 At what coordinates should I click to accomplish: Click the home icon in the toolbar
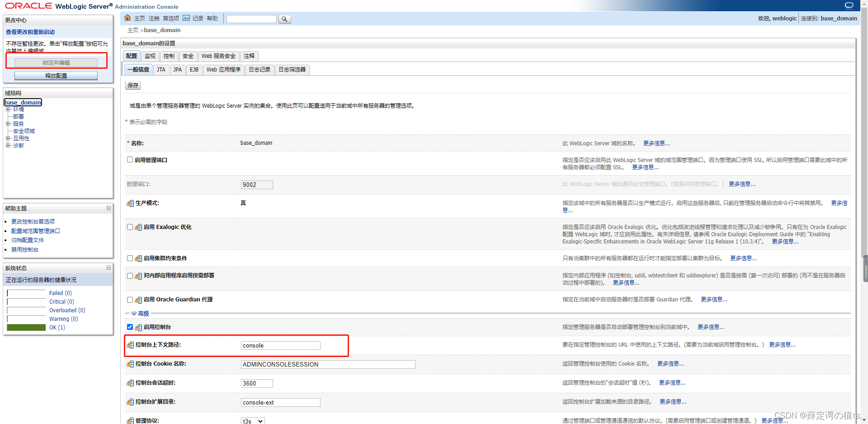coord(127,18)
